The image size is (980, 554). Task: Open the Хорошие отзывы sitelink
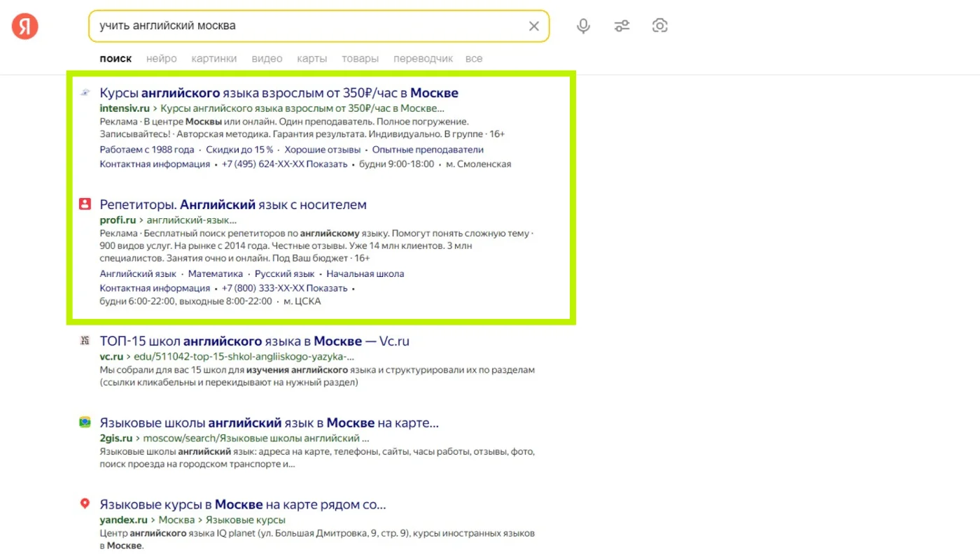[x=323, y=150]
